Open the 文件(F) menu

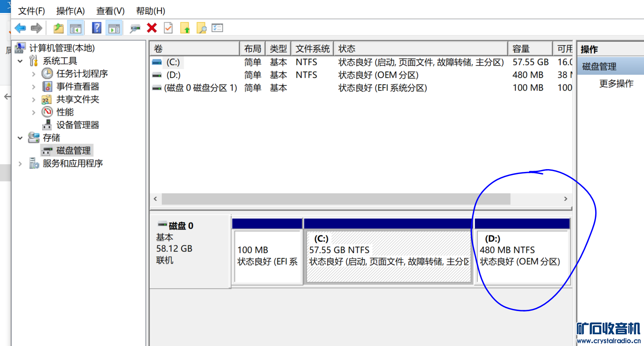pos(31,11)
